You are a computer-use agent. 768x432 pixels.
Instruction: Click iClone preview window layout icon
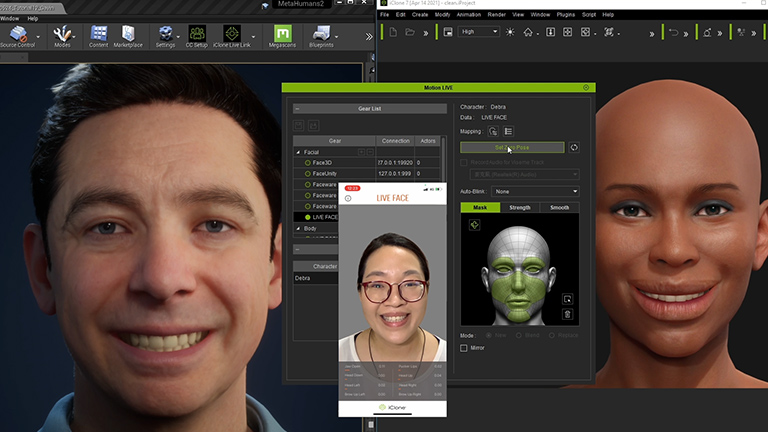448,32
